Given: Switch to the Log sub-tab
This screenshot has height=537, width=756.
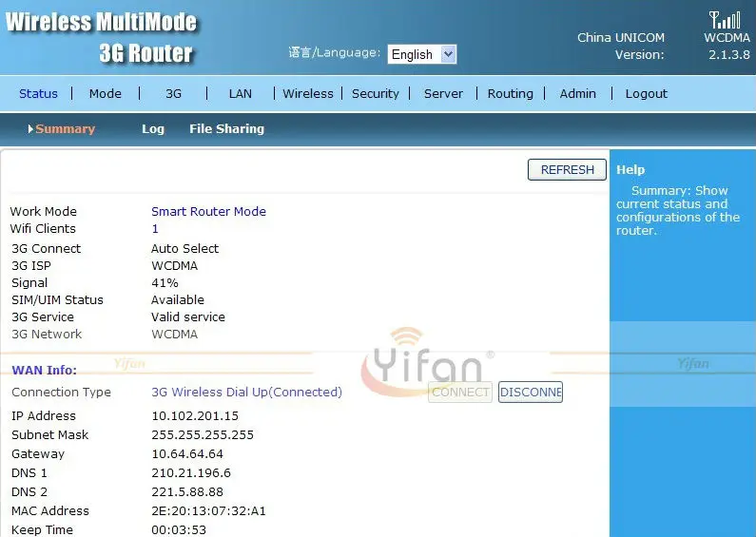Looking at the screenshot, I should [153, 128].
